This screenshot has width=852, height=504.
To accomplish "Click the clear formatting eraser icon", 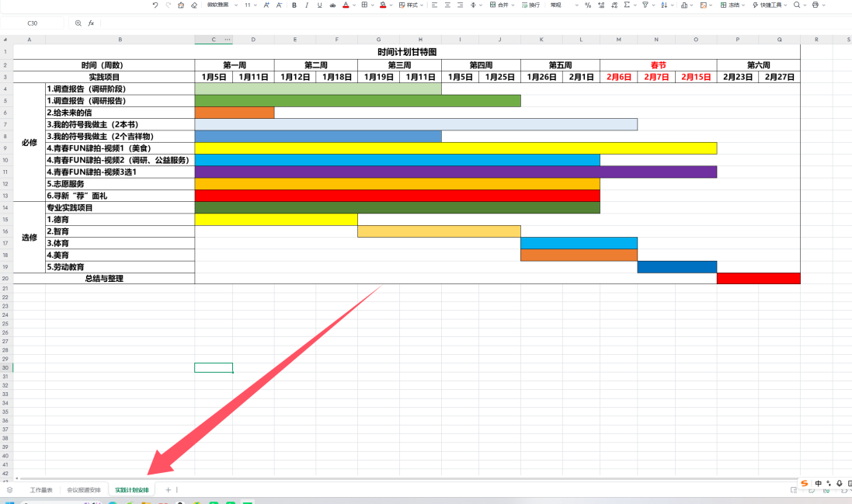I will point(193,5).
